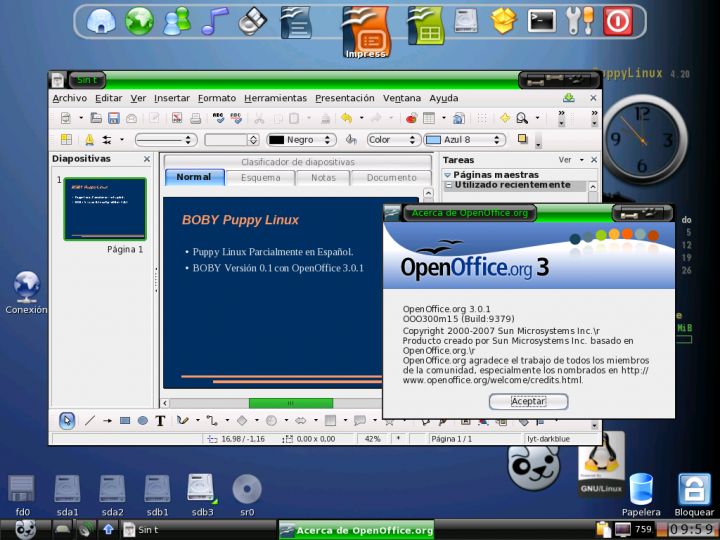Open the terminal icon in top dock
Image resolution: width=720 pixels, height=540 pixels.
(x=542, y=21)
